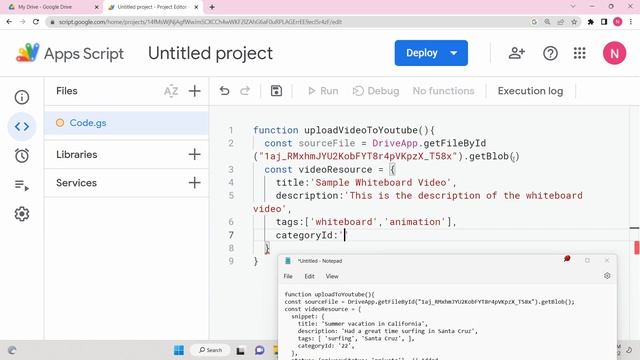Viewport: 640px width, 360px height.
Task: Open the Google apps grid icon
Action: point(580,53)
